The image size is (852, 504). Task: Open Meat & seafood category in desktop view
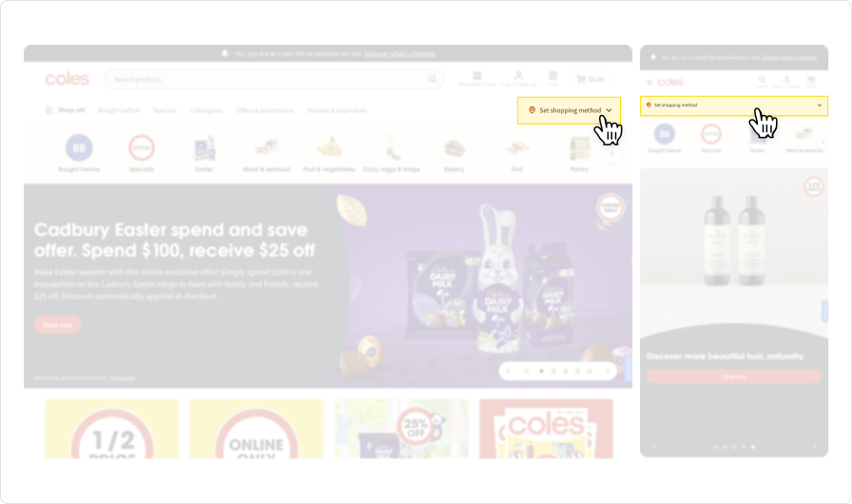click(267, 153)
